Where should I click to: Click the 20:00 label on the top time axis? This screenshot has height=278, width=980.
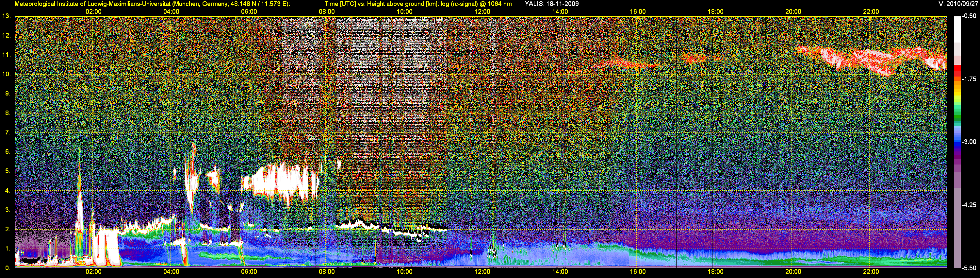[x=793, y=11]
